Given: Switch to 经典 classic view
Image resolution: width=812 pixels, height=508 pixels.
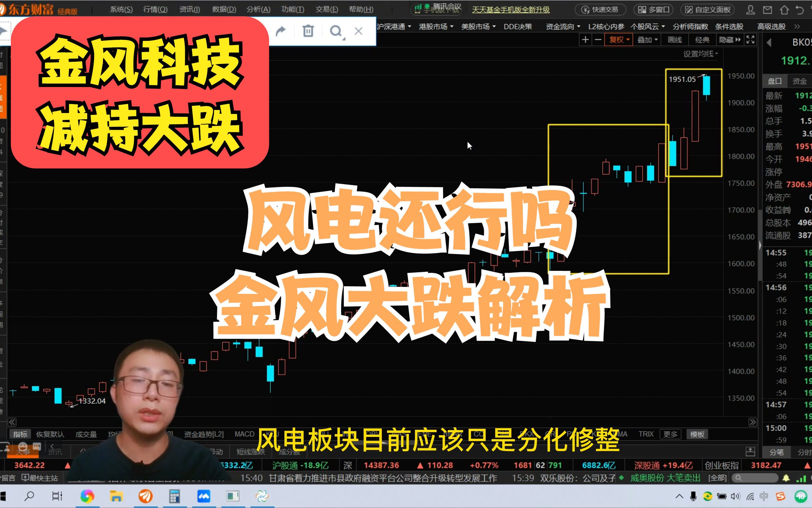Looking at the screenshot, I should 702,40.
